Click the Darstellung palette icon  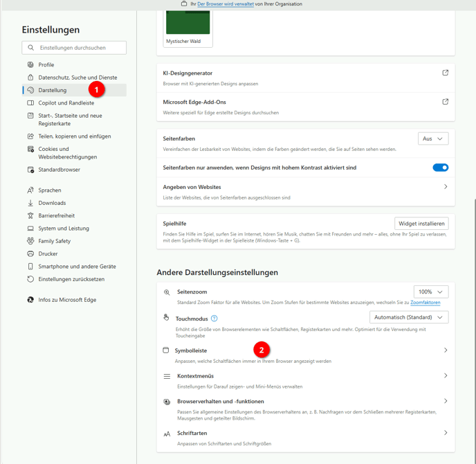click(x=30, y=90)
